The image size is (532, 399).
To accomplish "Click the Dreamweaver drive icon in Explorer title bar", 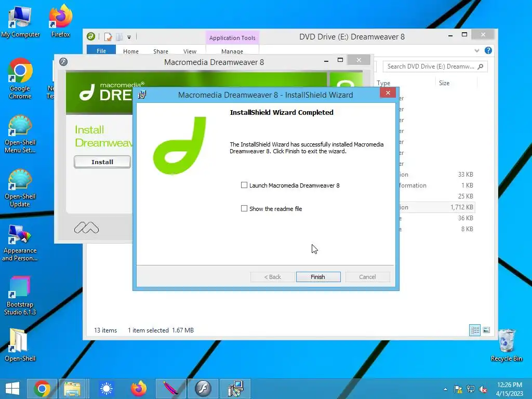I will pos(90,36).
